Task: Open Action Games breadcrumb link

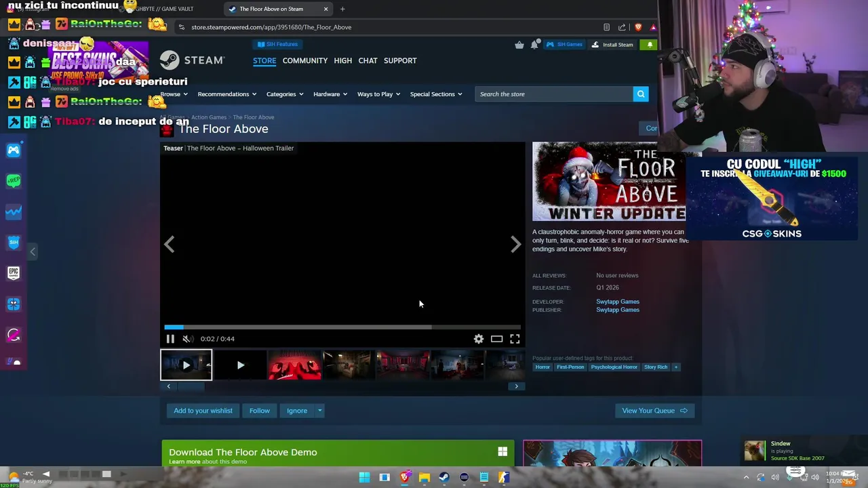Action: tap(209, 117)
